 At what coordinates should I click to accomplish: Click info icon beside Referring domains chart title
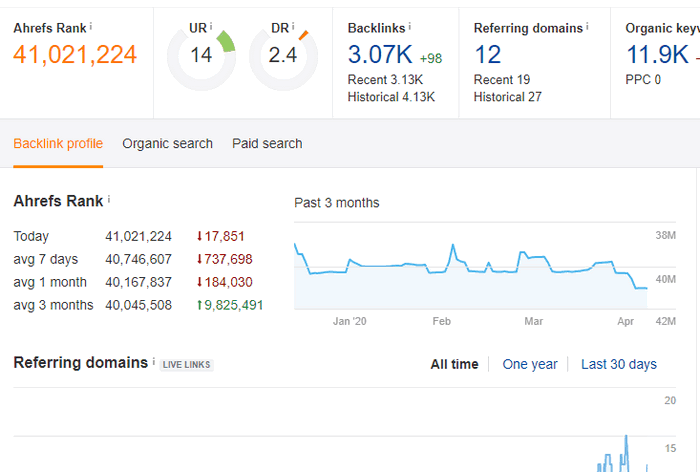coord(154,361)
